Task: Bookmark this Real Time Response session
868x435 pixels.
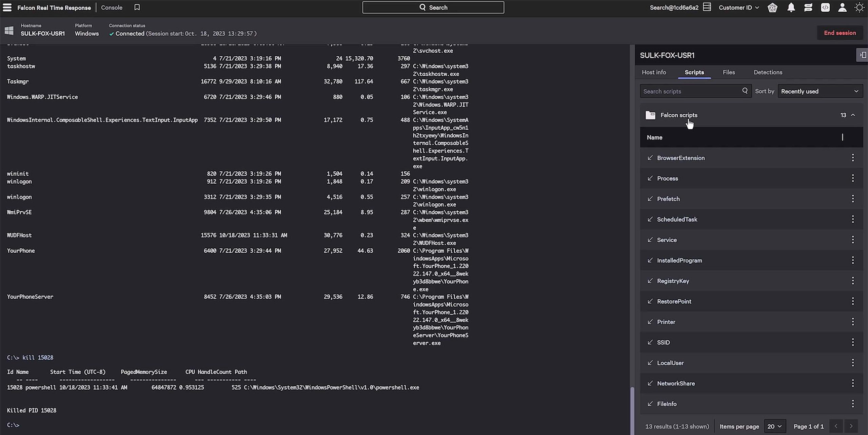Action: coord(137,7)
